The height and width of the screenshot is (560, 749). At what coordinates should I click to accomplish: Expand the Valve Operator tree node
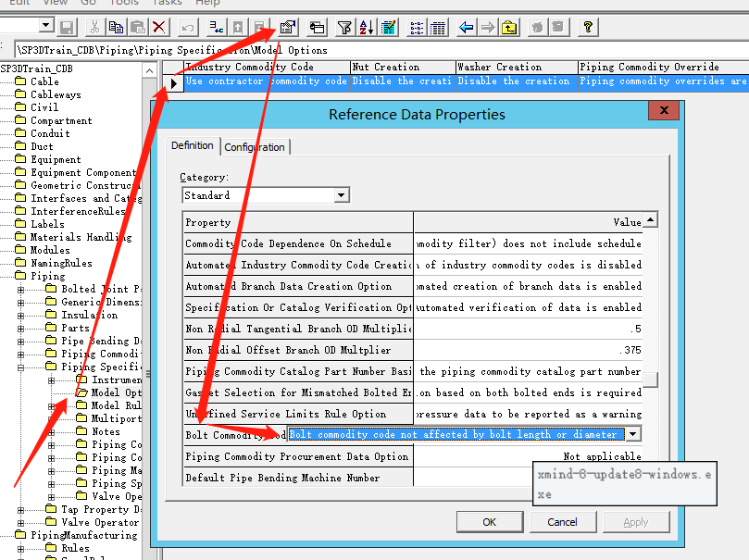tap(20, 523)
